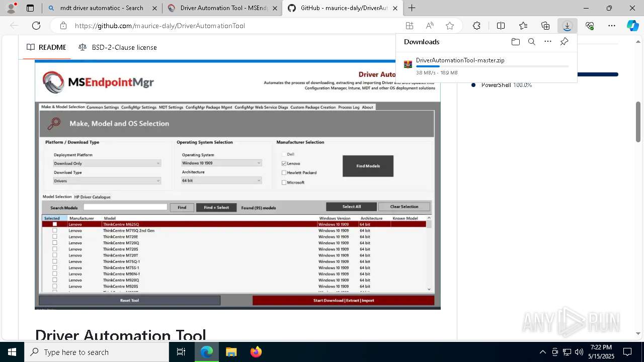
Task: Open the clock showing 7:22 PM
Action: tap(601, 352)
